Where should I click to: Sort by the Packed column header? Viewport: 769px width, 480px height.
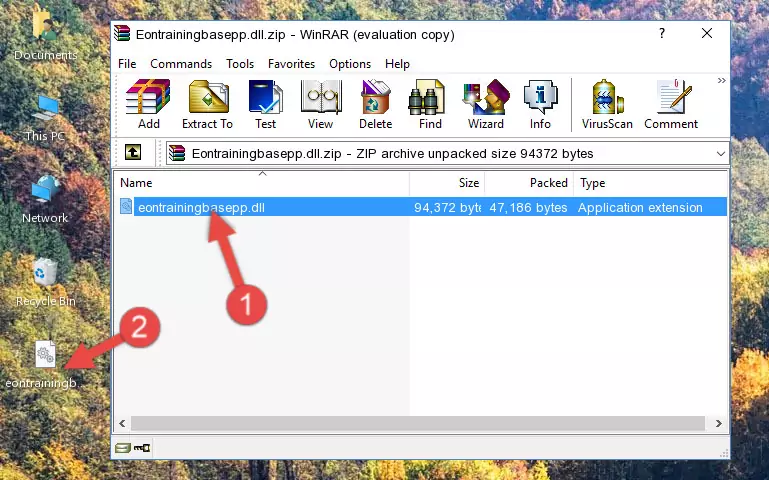pyautogui.click(x=529, y=183)
